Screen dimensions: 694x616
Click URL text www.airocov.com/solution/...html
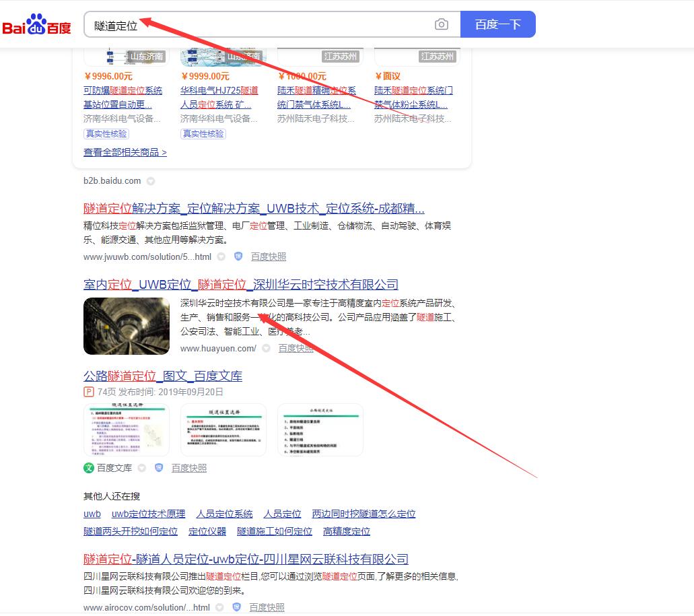(x=147, y=608)
